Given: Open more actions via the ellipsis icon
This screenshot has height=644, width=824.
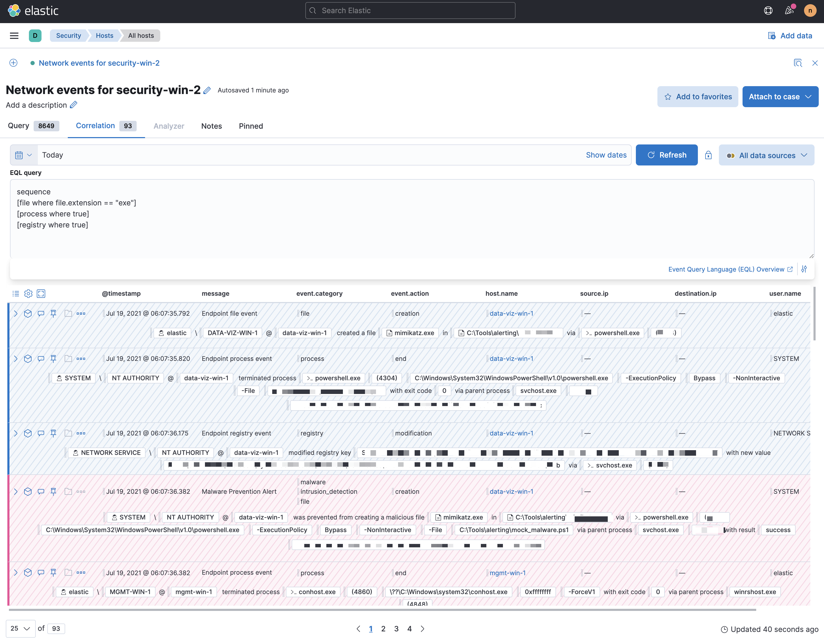Looking at the screenshot, I should click(81, 313).
